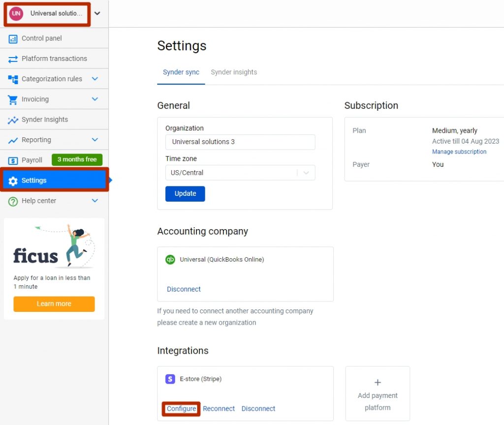This screenshot has height=425, width=504.
Task: Click Configure for E-store Stripe
Action: 181,409
